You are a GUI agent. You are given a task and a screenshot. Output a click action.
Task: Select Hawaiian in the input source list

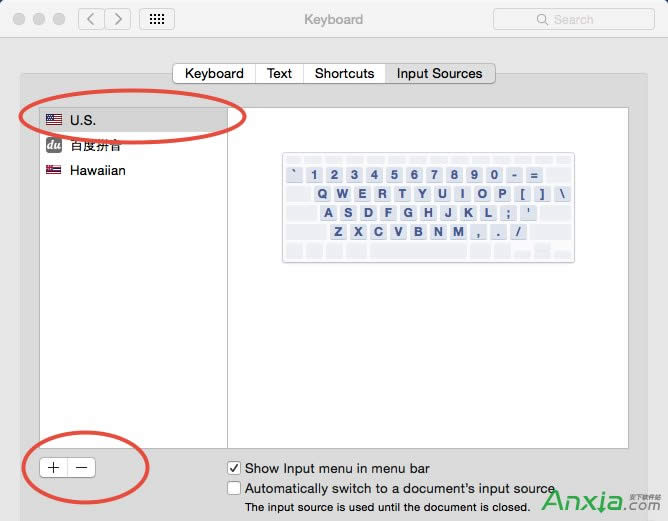[97, 170]
